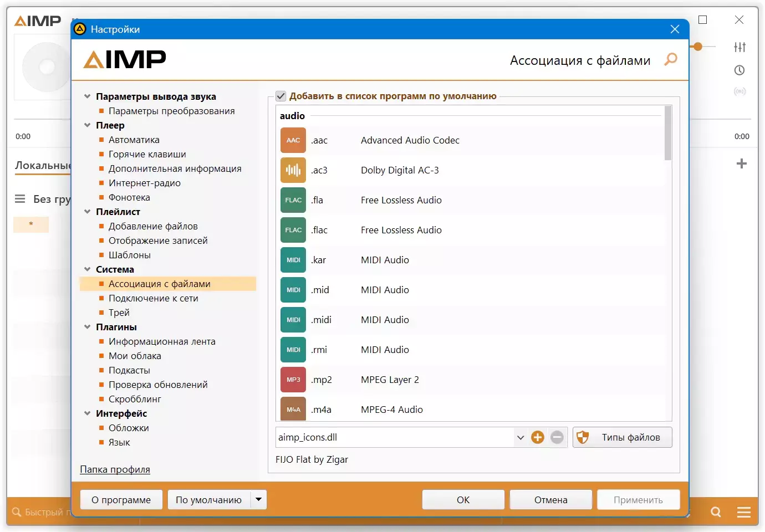Toggle 'Добавить в список программ по умолчанию' checkbox
The width and height of the screenshot is (765, 532).
pos(281,96)
